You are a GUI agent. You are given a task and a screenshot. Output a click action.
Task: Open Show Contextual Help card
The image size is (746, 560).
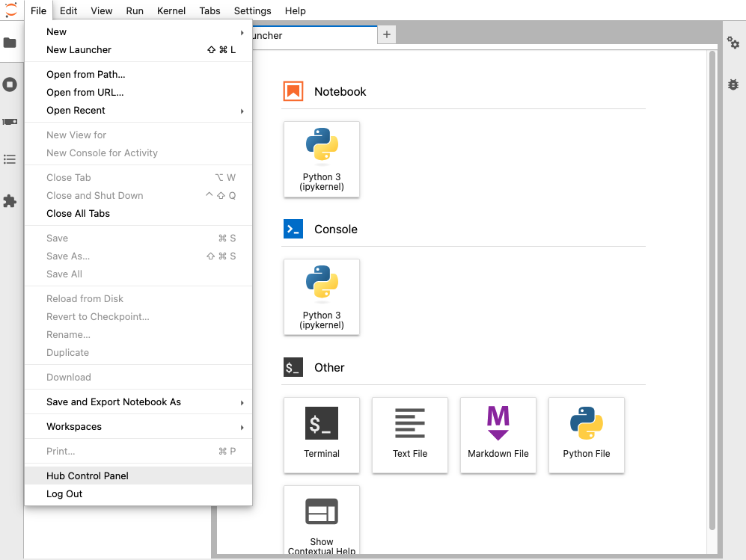point(322,520)
